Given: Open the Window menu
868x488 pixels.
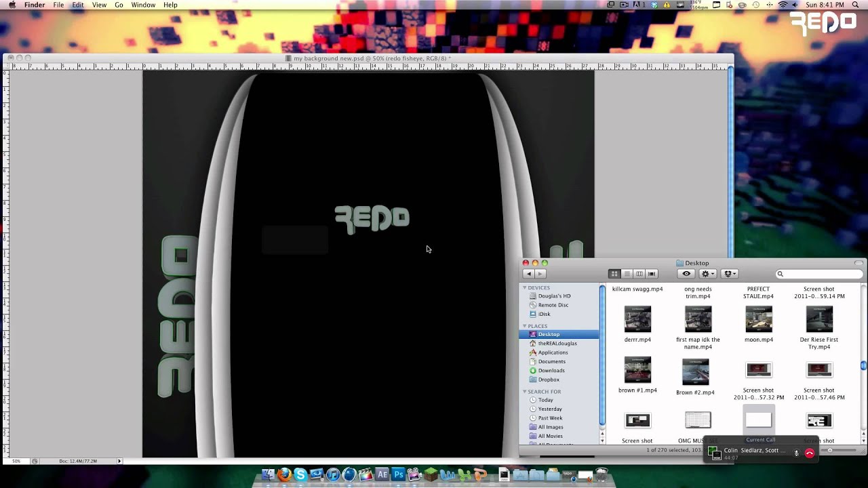Looking at the screenshot, I should tap(143, 5).
